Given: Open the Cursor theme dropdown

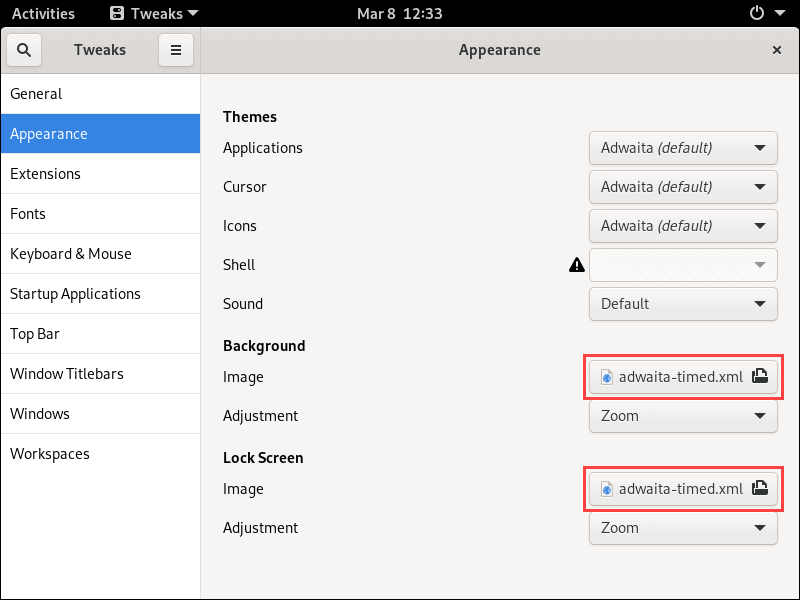Looking at the screenshot, I should [683, 187].
